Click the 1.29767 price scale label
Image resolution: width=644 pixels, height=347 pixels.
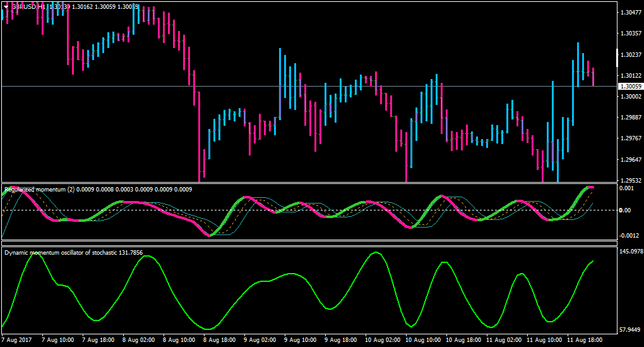tap(631, 138)
